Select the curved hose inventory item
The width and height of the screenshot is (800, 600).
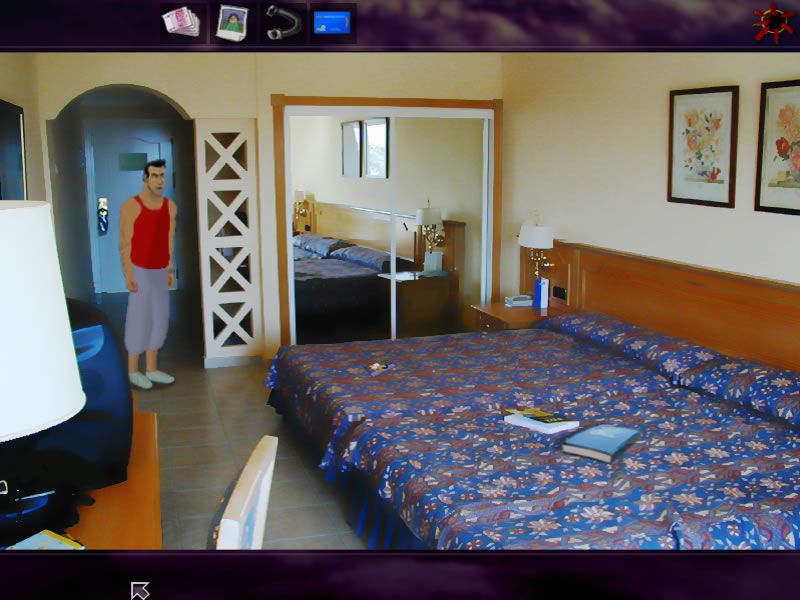[284, 22]
